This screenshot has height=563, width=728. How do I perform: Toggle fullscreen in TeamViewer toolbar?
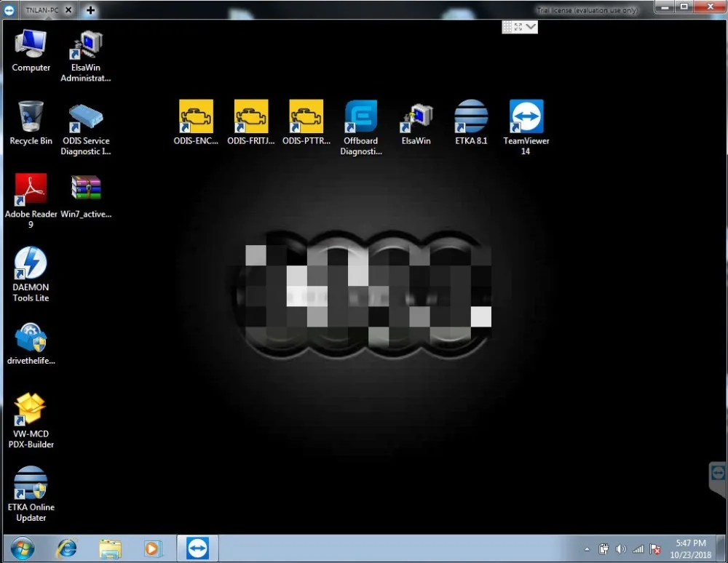(518, 27)
